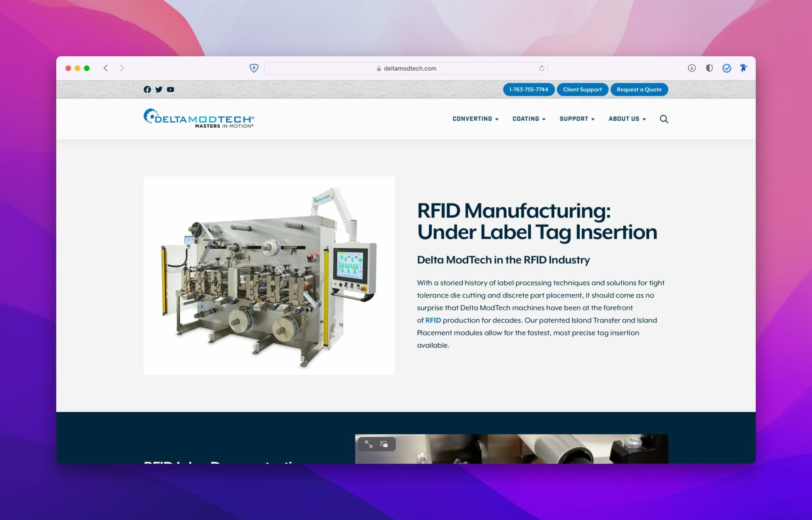
Task: Open the About Us menu
Action: [x=627, y=119]
